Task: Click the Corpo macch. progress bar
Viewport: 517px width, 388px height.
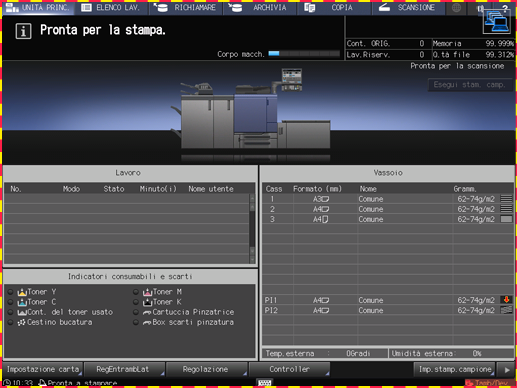Action: [x=304, y=54]
